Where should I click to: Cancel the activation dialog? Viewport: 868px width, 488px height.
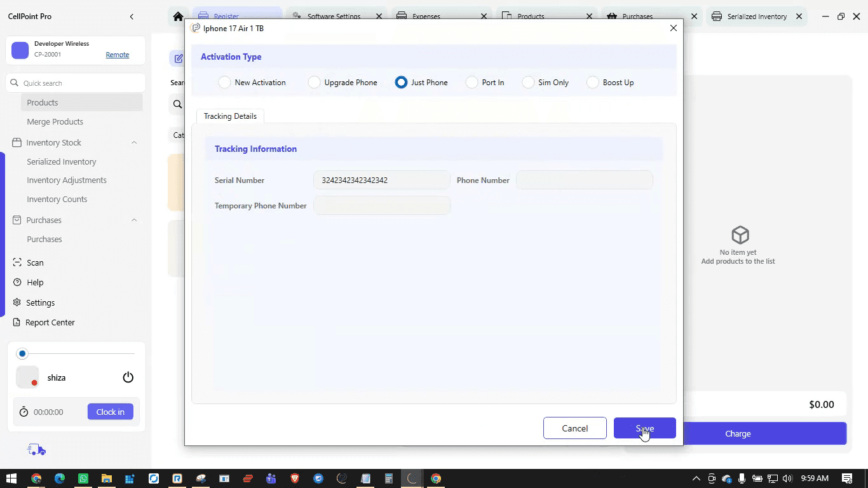(575, 428)
